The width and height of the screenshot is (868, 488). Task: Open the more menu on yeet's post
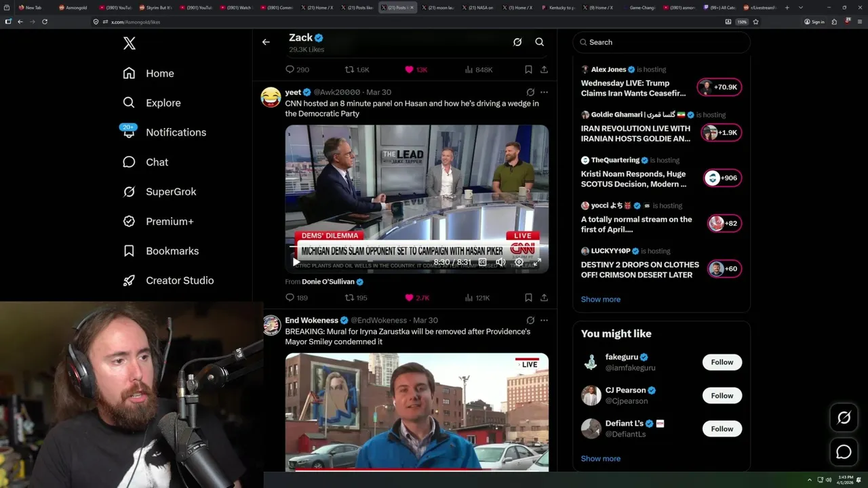544,92
